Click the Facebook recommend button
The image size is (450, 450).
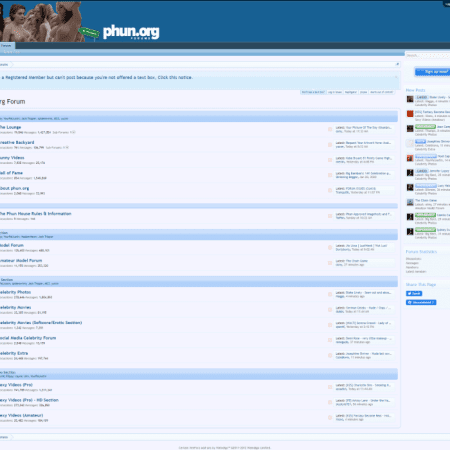pos(421,302)
